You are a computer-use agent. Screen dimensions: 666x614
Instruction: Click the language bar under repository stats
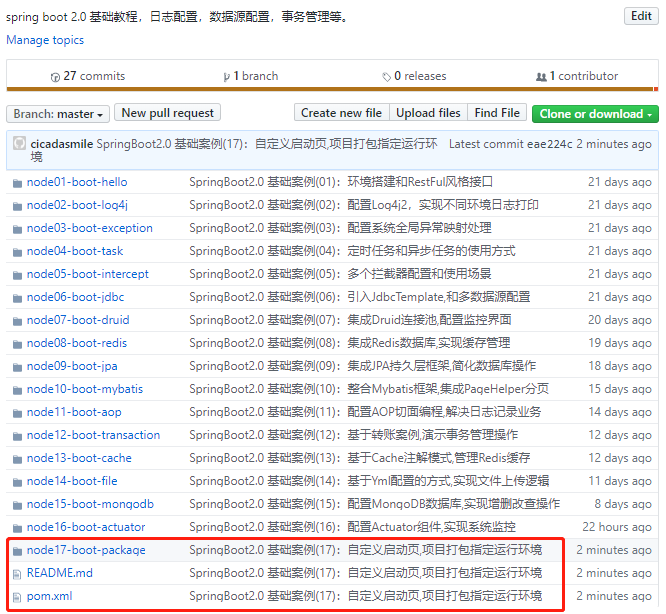click(332, 89)
